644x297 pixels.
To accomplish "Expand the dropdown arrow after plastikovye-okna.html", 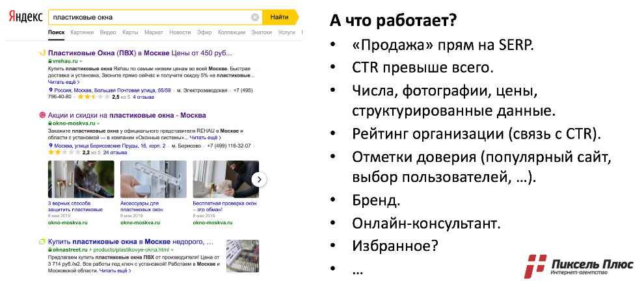I will 172,250.
